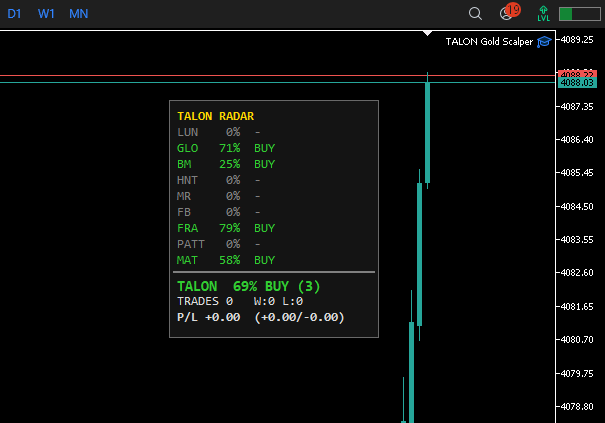
Task: Switch to the D1 timeframe
Action: (x=14, y=14)
